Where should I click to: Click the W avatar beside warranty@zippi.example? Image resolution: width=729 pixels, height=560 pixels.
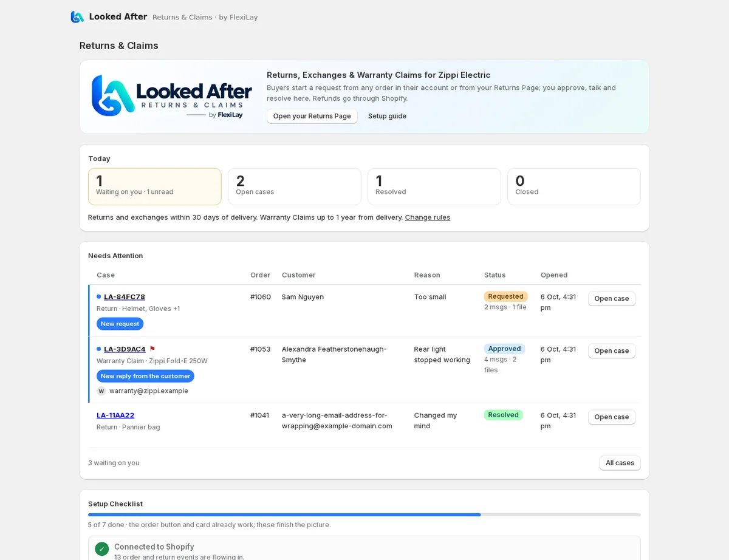point(101,391)
